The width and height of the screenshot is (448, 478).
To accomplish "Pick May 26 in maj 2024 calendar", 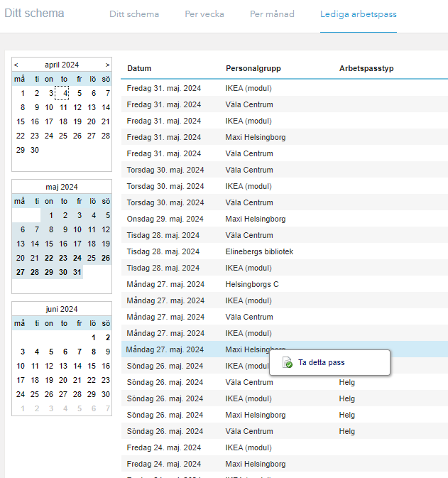I will (106, 259).
